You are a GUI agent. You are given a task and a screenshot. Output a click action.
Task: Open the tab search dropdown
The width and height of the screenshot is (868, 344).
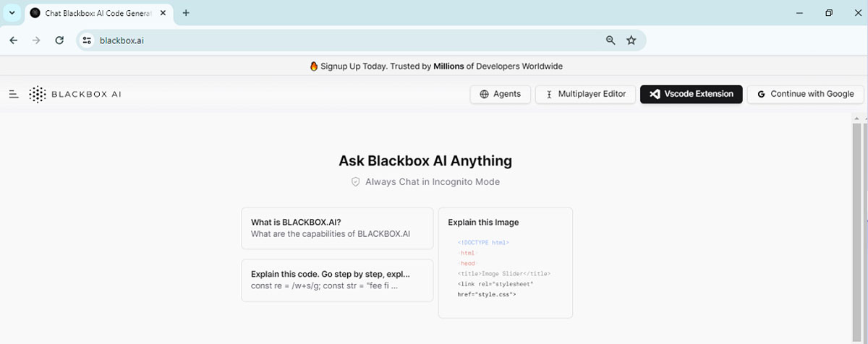click(12, 13)
